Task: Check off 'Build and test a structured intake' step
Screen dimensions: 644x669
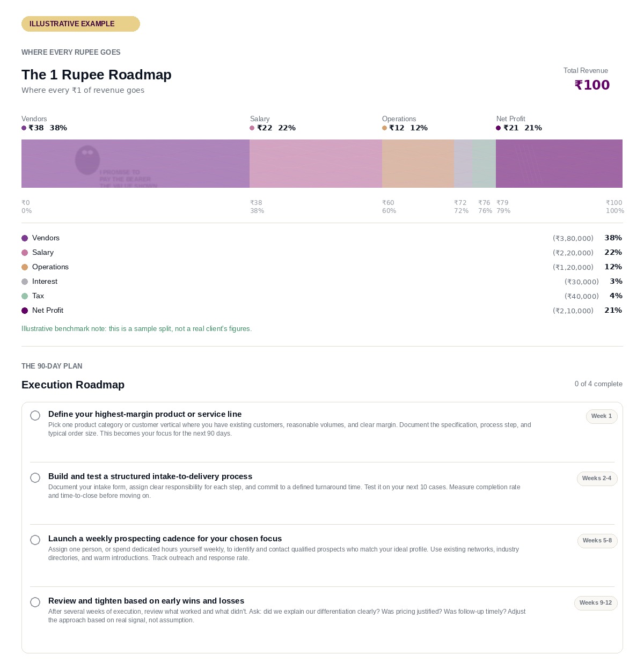Action: tap(35, 478)
